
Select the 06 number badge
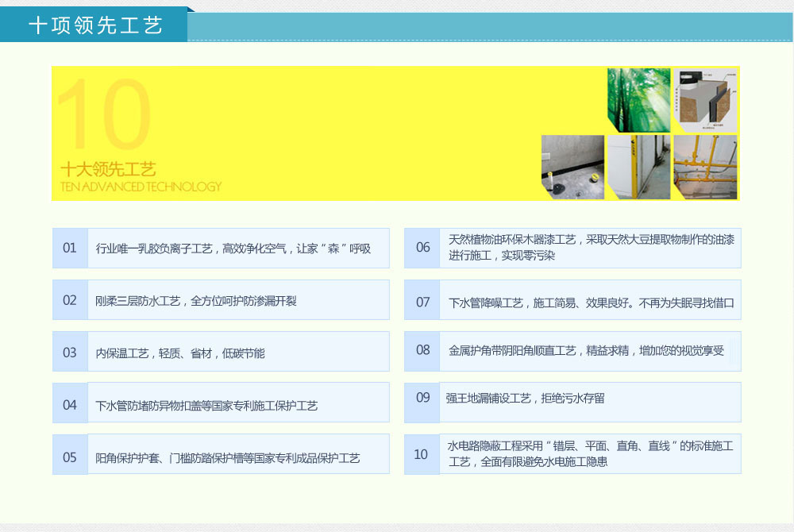[422, 248]
